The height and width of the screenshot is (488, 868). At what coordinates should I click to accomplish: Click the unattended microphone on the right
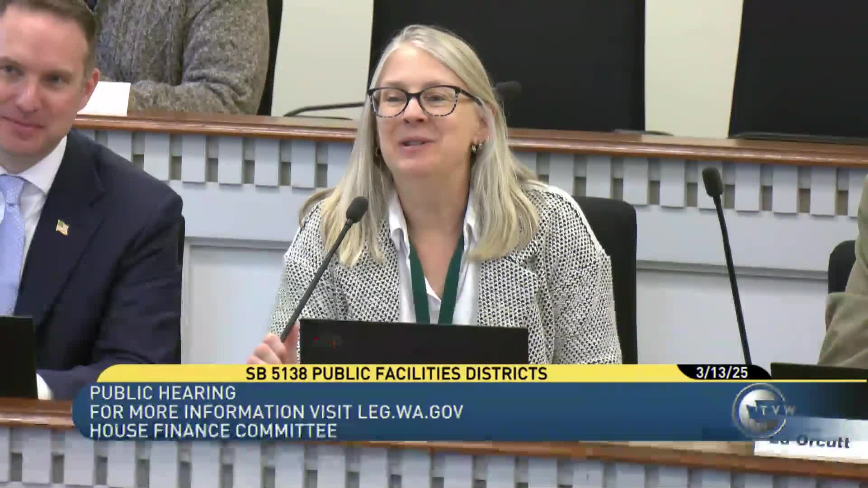712,180
